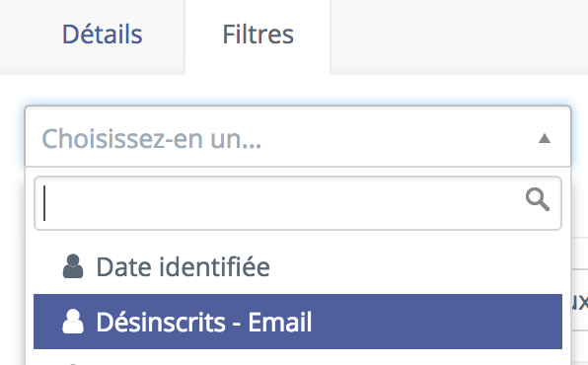588x365 pixels.
Task: Open the Choisissez-en un... select box
Action: coord(298,136)
